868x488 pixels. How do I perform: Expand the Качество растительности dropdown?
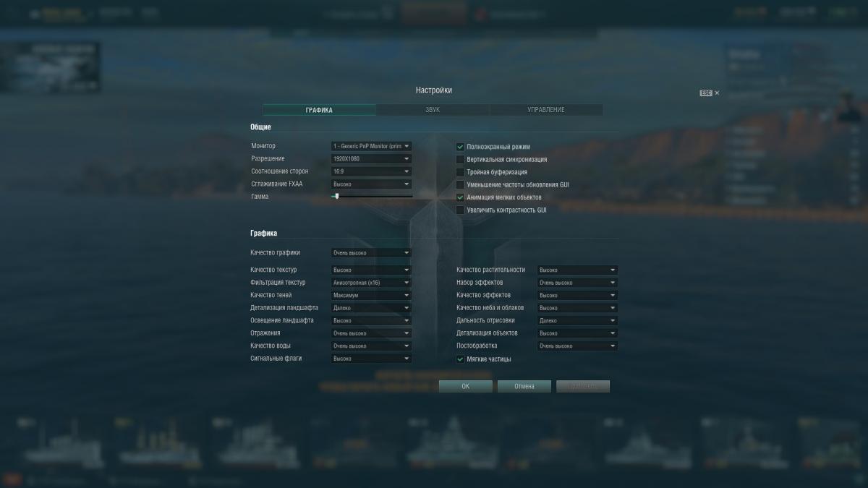click(577, 270)
